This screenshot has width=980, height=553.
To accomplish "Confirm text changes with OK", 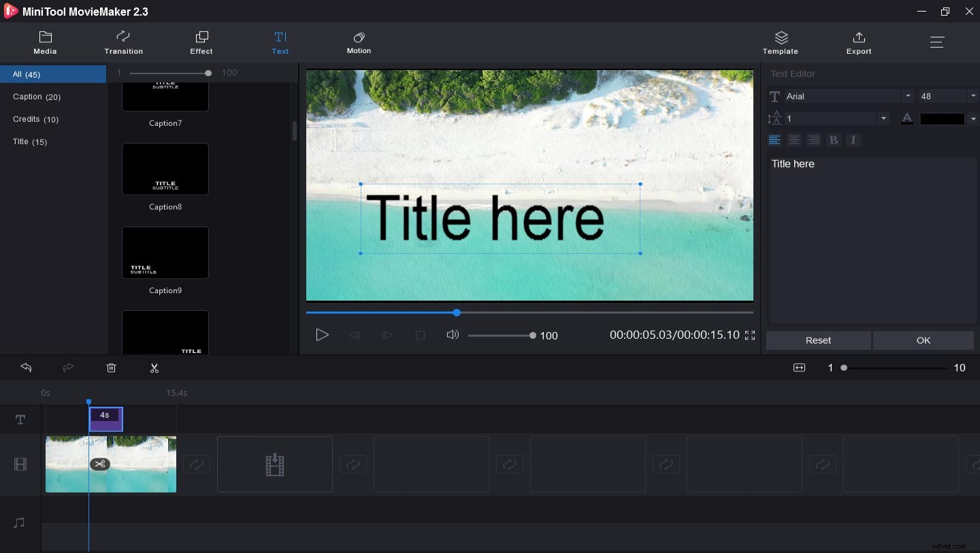I will pos(923,340).
